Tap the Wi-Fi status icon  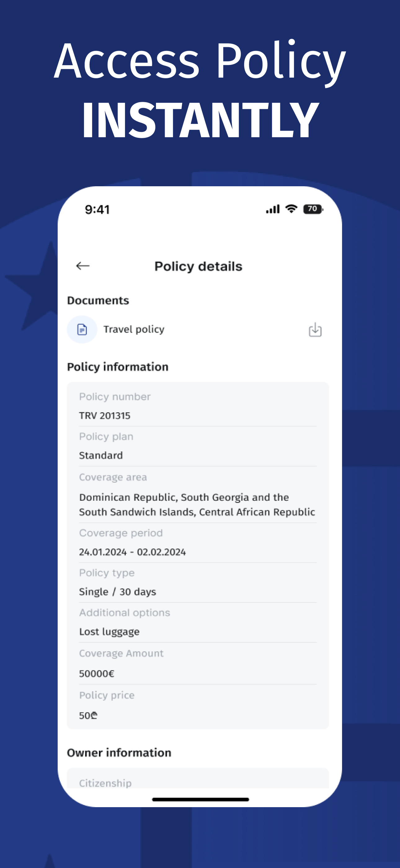point(291,209)
